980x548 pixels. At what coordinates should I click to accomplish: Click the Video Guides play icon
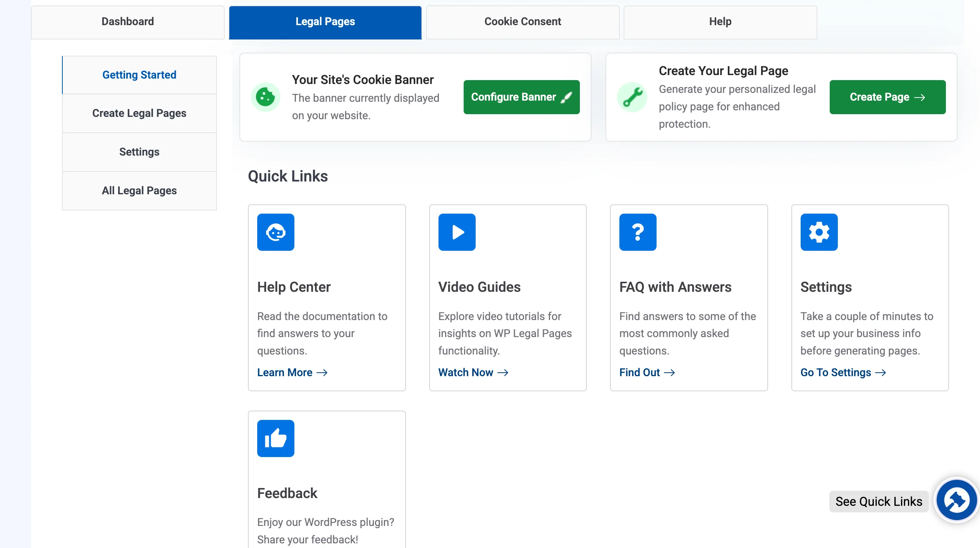click(x=457, y=232)
